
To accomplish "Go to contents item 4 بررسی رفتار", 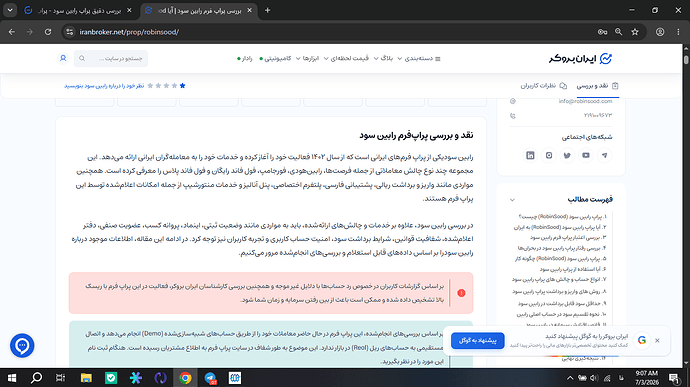I will click(x=562, y=248).
